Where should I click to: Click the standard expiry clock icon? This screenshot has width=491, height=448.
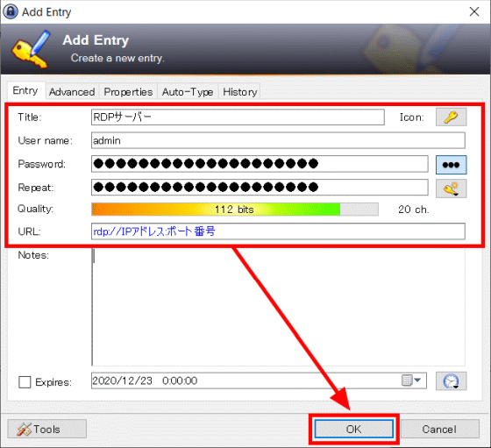pos(451,381)
